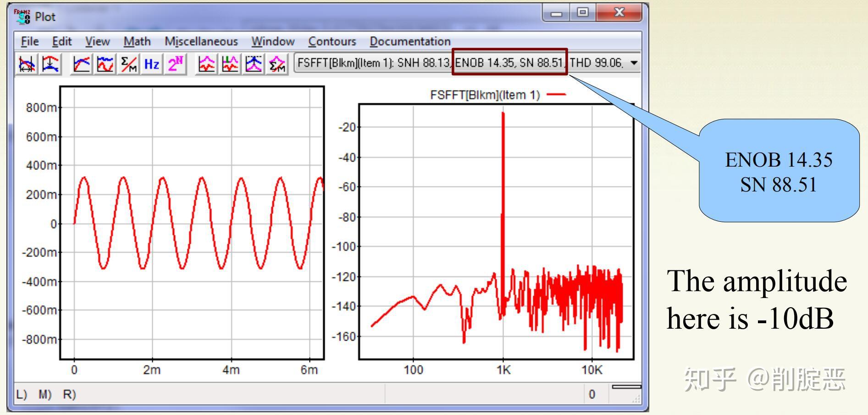Click the red legend line swatch
Screen dimensions: 868x415
tap(557, 95)
